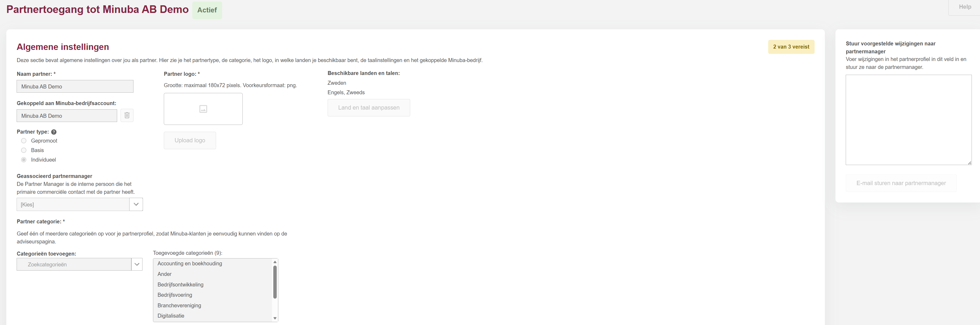Select the Gepromoot partner type
The width and height of the screenshot is (980, 325).
click(x=24, y=141)
